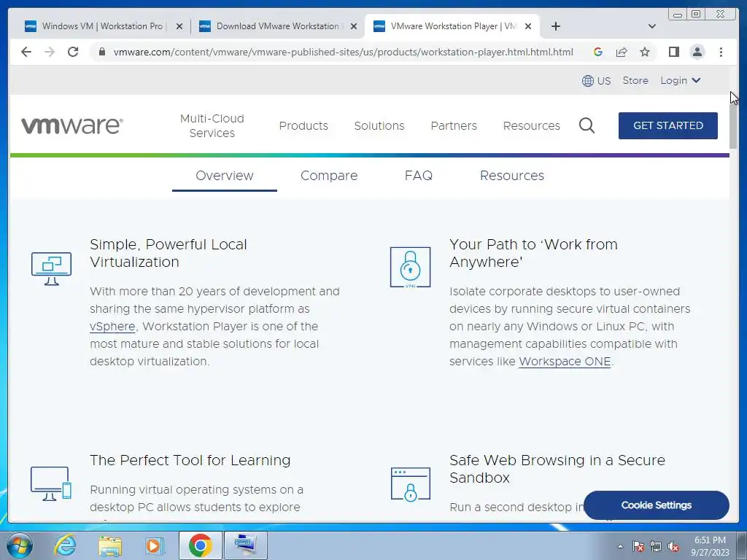Open the tab search chevron in Chrome
Image resolution: width=747 pixels, height=560 pixels.
pyautogui.click(x=652, y=26)
